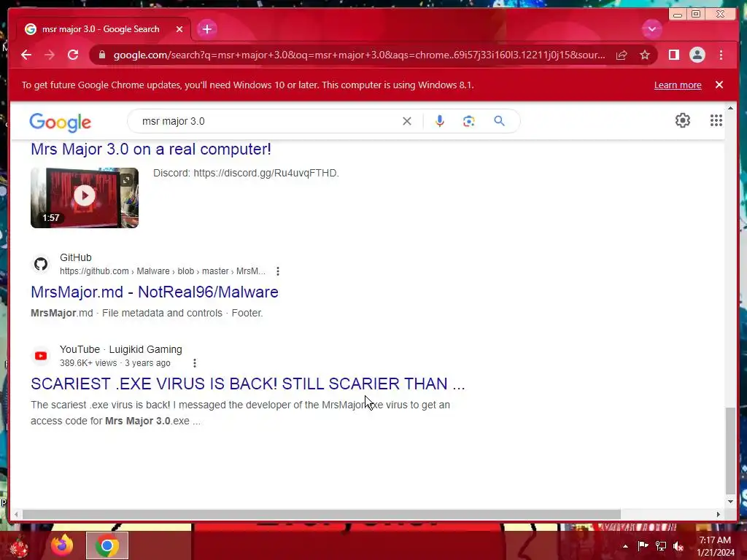Click the YouTube favicon on result
This screenshot has width=747, height=560.
click(x=41, y=356)
